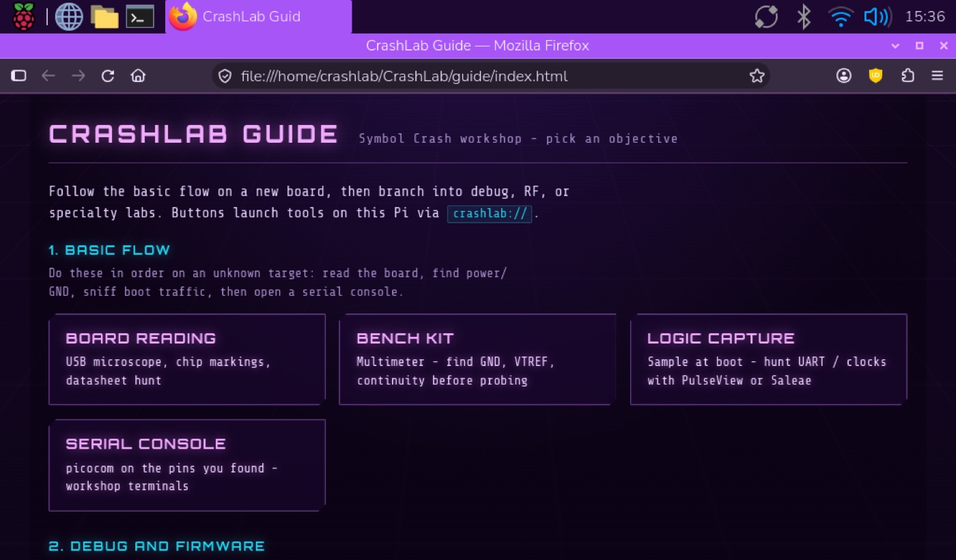Open the Board Reading card
The image size is (956, 560).
tap(187, 359)
